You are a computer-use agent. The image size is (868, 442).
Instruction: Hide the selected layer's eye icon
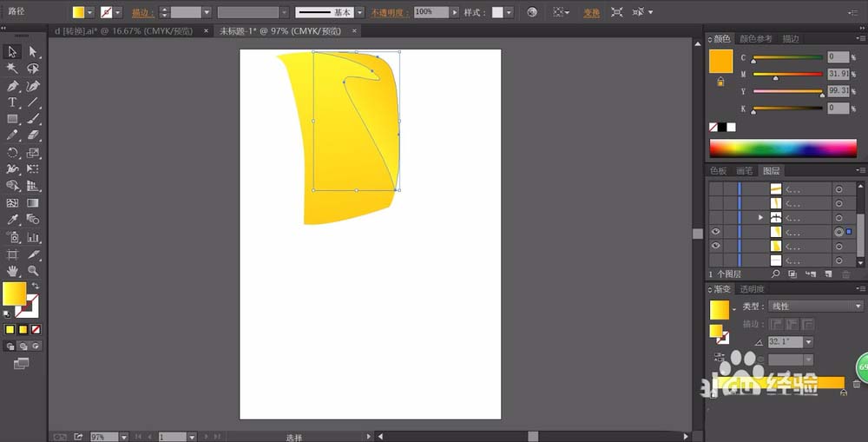click(716, 232)
